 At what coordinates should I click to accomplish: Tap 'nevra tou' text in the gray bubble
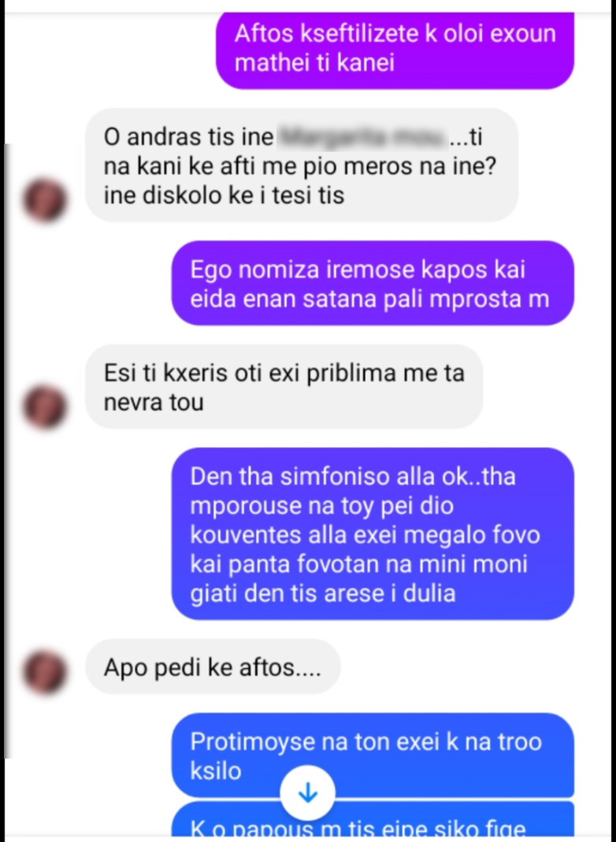[154, 402]
